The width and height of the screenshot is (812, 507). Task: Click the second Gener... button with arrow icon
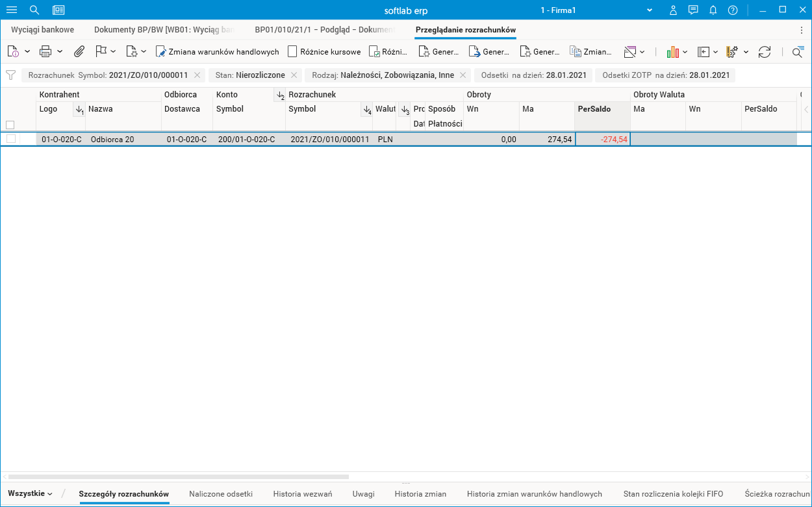(489, 51)
